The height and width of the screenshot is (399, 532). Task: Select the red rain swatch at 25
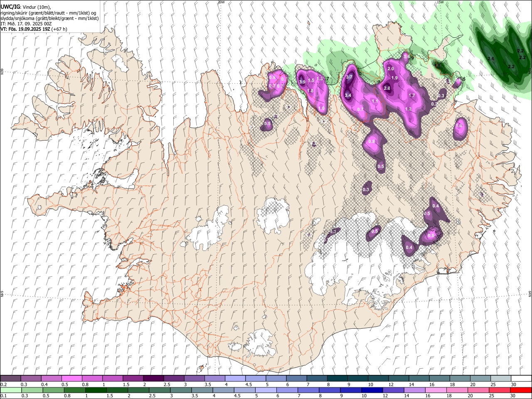tap(499, 390)
